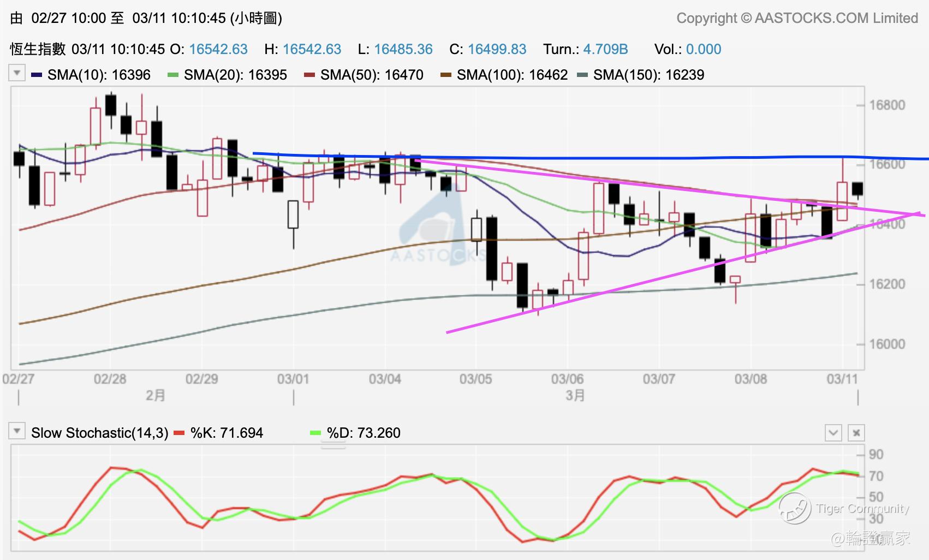Click the SMA(50) red legend marker

pos(309,75)
